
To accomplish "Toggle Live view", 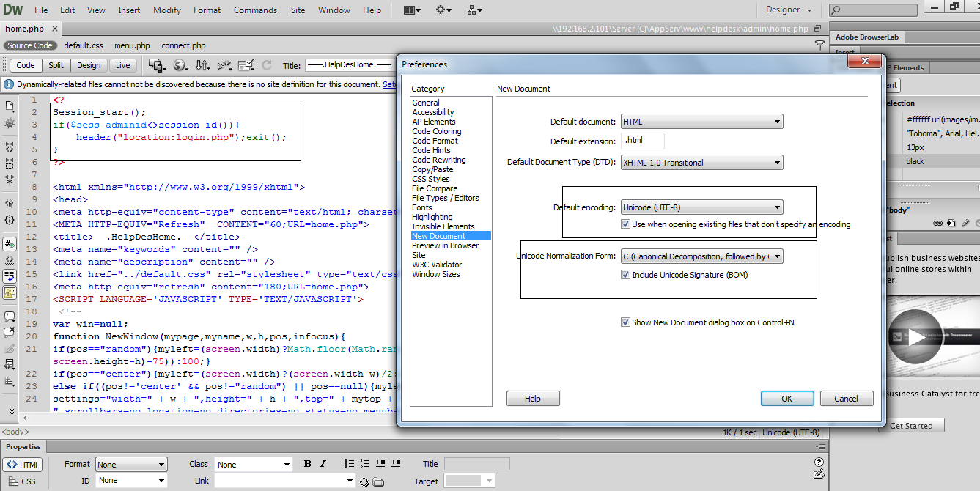I will point(123,65).
